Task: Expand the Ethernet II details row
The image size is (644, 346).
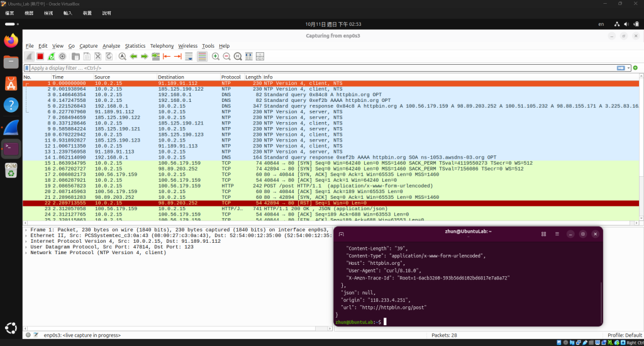Action: pyautogui.click(x=26, y=236)
